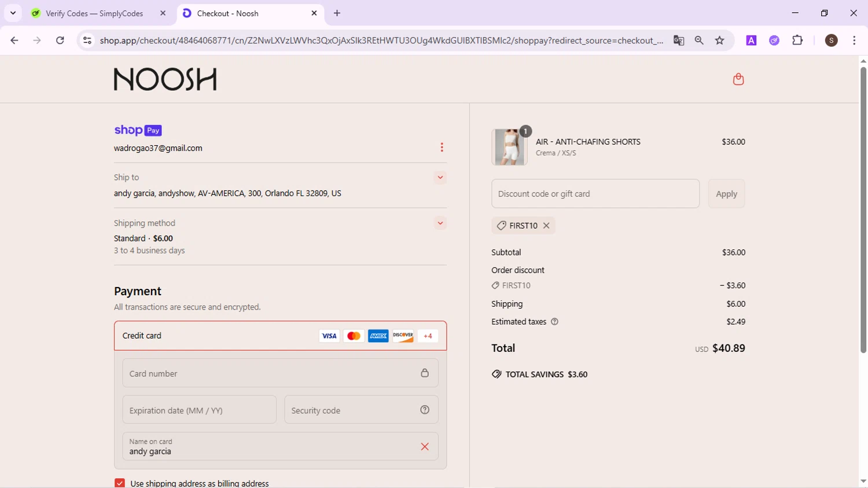
Task: Click the Visa card logo
Action: pos(329,336)
